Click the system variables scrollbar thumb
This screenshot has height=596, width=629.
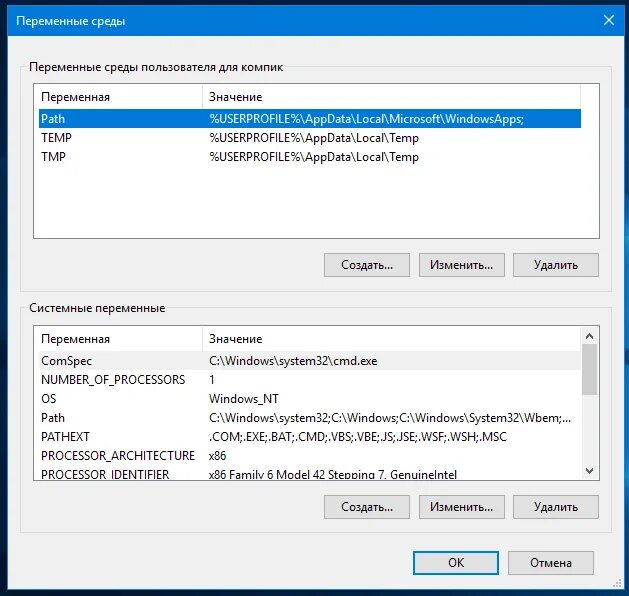point(589,369)
